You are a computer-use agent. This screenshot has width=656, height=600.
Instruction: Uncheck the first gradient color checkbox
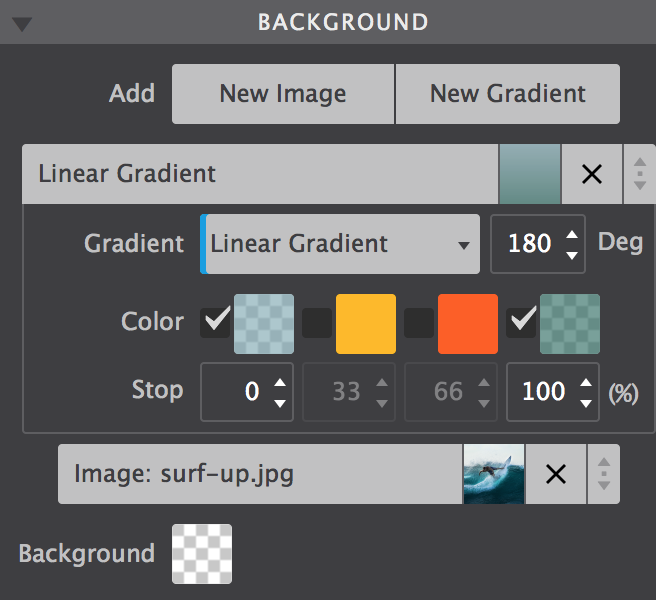[x=216, y=322]
